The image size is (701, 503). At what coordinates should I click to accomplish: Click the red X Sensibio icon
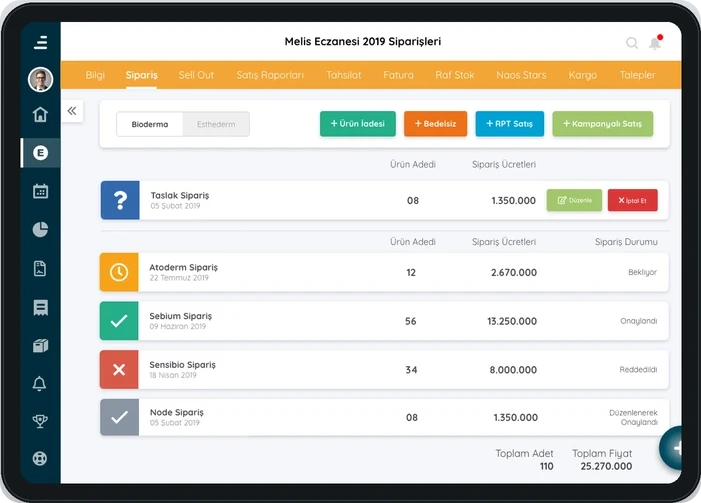(x=119, y=369)
